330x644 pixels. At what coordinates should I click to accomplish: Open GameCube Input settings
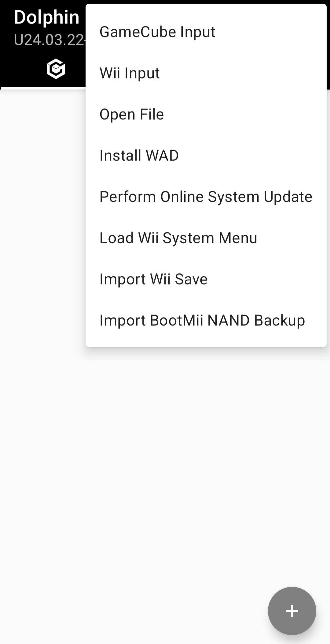pos(157,32)
